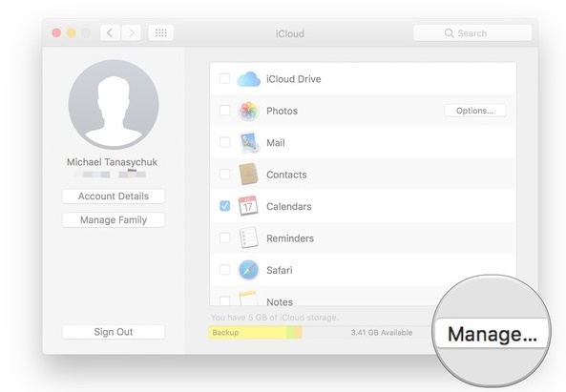The height and width of the screenshot is (392, 566).
Task: Enable the iCloud Drive checkbox
Action: coord(224,78)
